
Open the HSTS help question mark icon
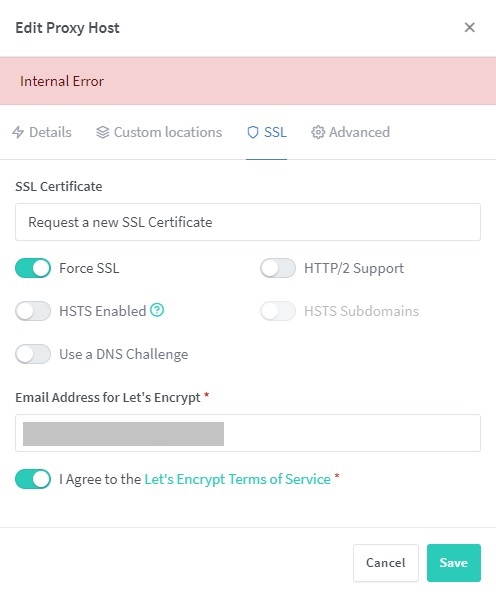point(157,310)
